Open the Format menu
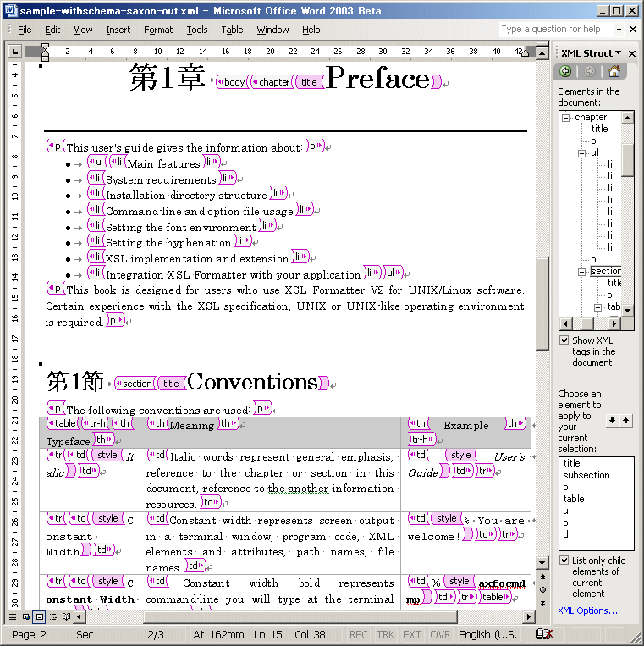 [x=158, y=30]
